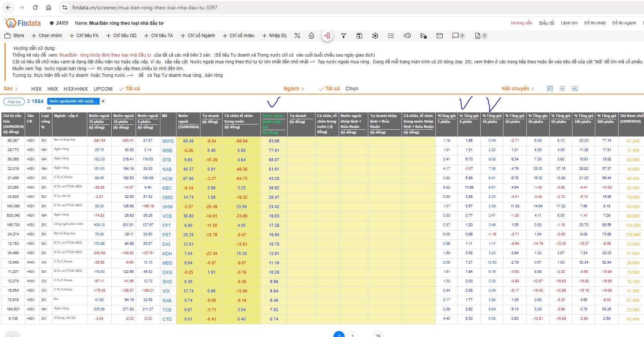This screenshot has height=337, width=644.
Task: Select Tất cả in the Ngành filter
Action: pyautogui.click(x=329, y=88)
